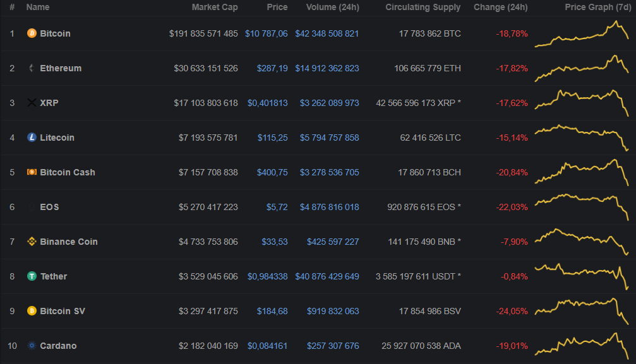Open Binance Coin 7d price graph
Image resolution: width=636 pixels, height=364 pixels.
(581, 242)
